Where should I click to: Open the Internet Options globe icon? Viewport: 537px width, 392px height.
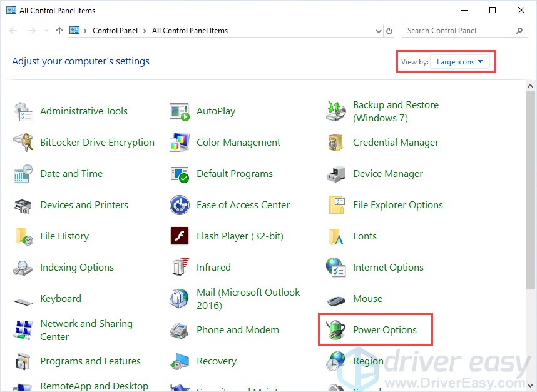click(335, 268)
